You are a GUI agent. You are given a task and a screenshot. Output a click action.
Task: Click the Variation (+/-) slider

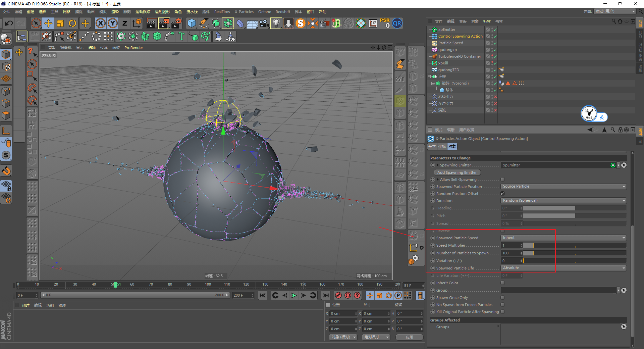[575, 261]
